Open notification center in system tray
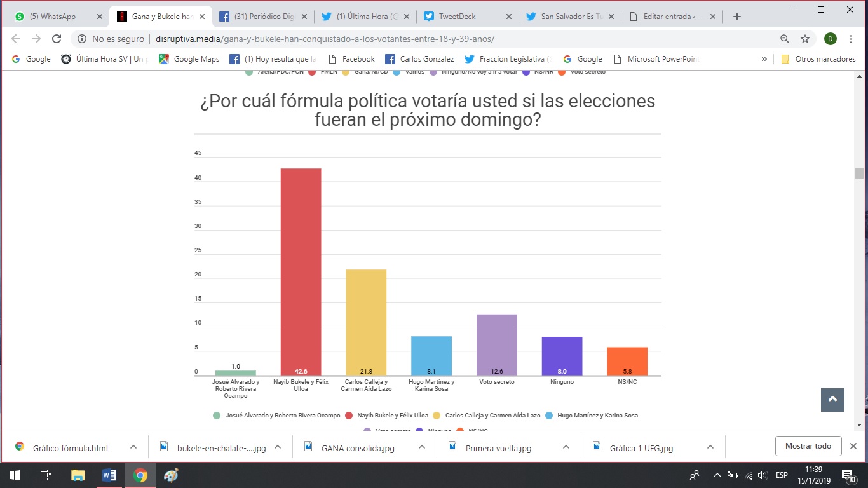This screenshot has width=868, height=488. point(848,475)
